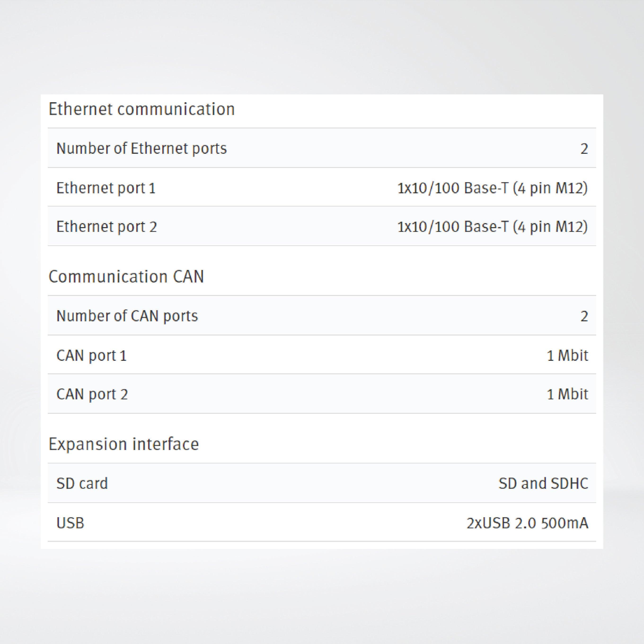Click the '1 Mbit' value for CAN port 1

(x=567, y=355)
